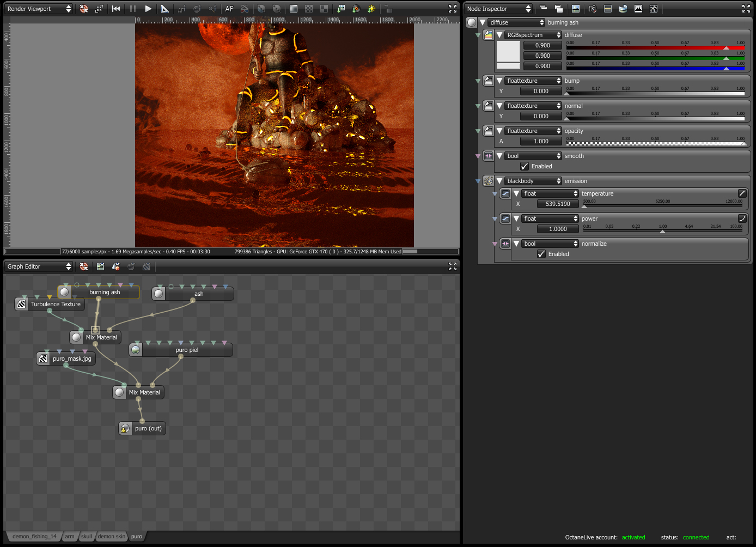Open the diffuse material type dropdown
This screenshot has height=547, width=756.
pos(516,22)
